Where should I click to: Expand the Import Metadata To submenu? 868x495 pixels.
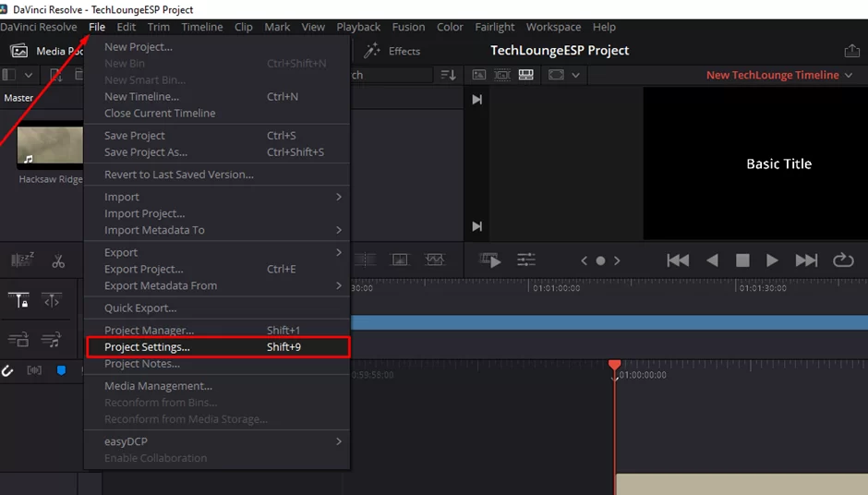[x=217, y=230]
